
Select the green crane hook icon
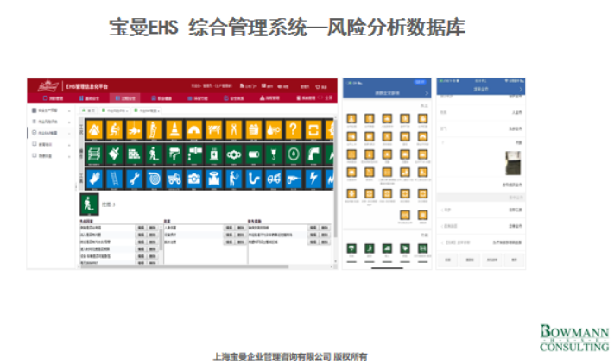click(274, 154)
